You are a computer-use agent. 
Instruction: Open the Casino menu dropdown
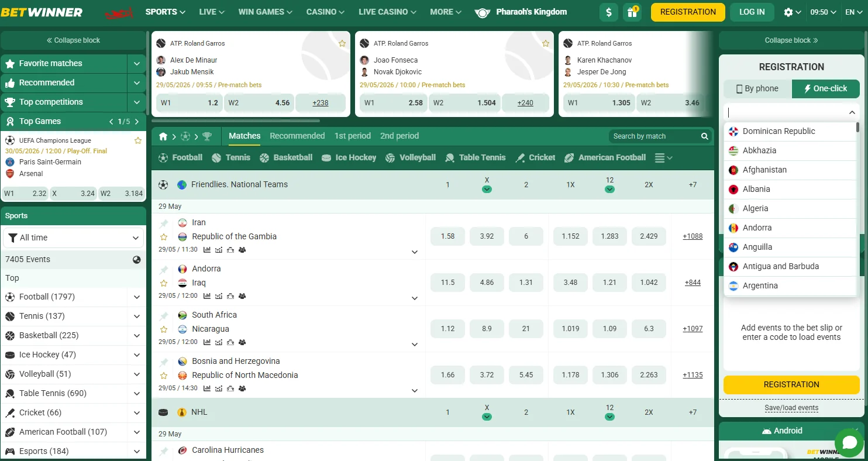click(x=325, y=12)
